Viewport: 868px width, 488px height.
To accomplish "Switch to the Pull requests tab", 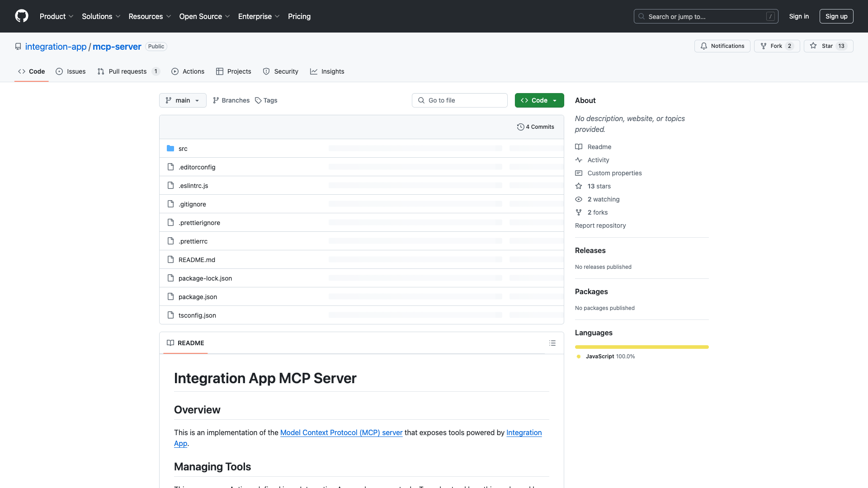I will click(x=128, y=71).
